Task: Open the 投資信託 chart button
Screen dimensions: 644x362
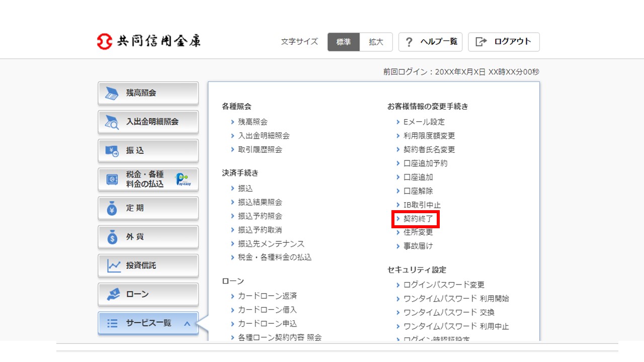Action: [148, 265]
